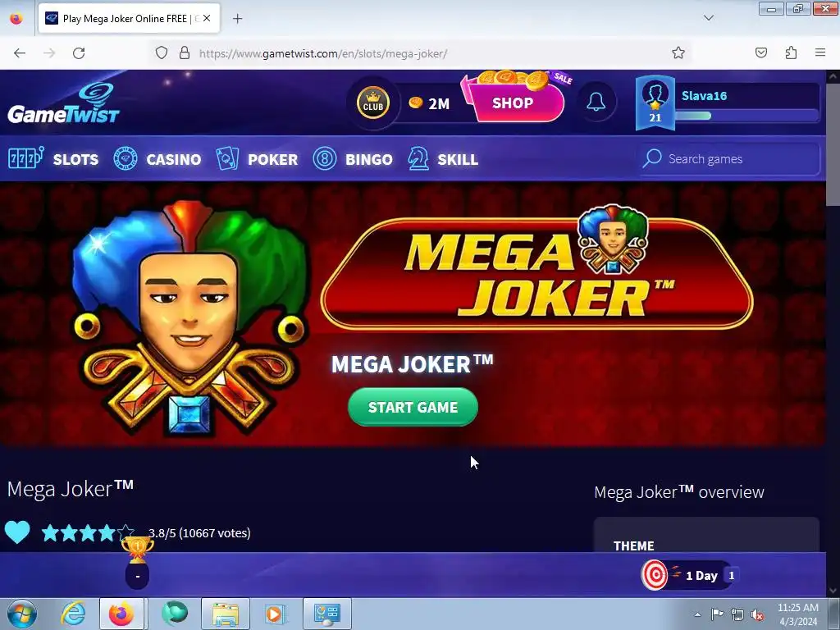Select the Play Mega Joker Online tab
The width and height of the screenshot is (840, 630).
[129, 19]
